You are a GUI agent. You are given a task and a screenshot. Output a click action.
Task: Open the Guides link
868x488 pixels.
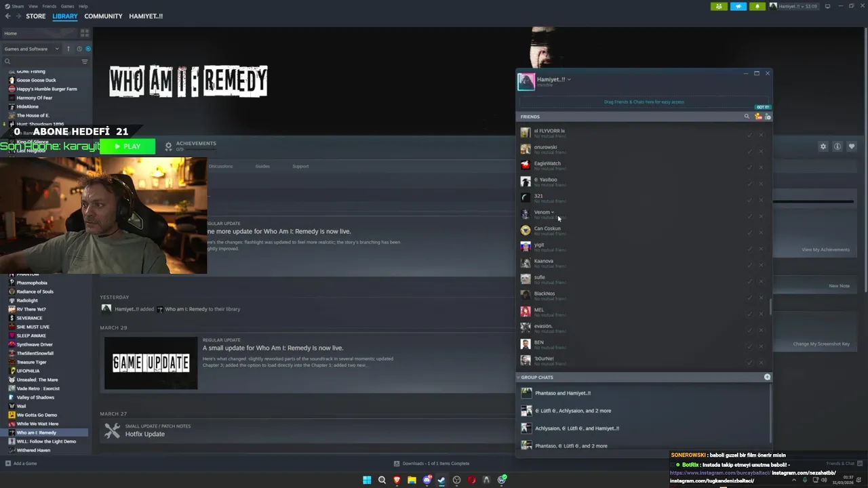tap(262, 166)
